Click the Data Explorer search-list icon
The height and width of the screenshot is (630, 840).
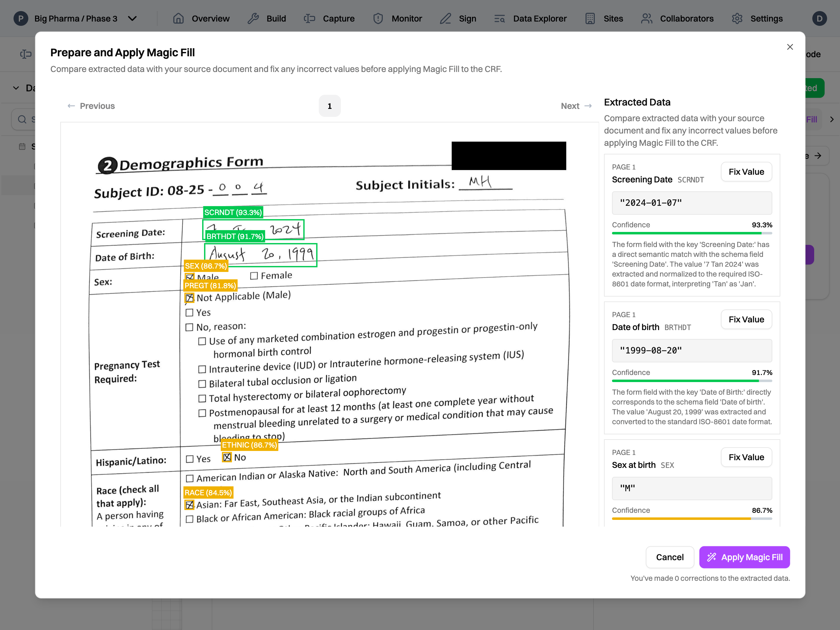point(499,18)
